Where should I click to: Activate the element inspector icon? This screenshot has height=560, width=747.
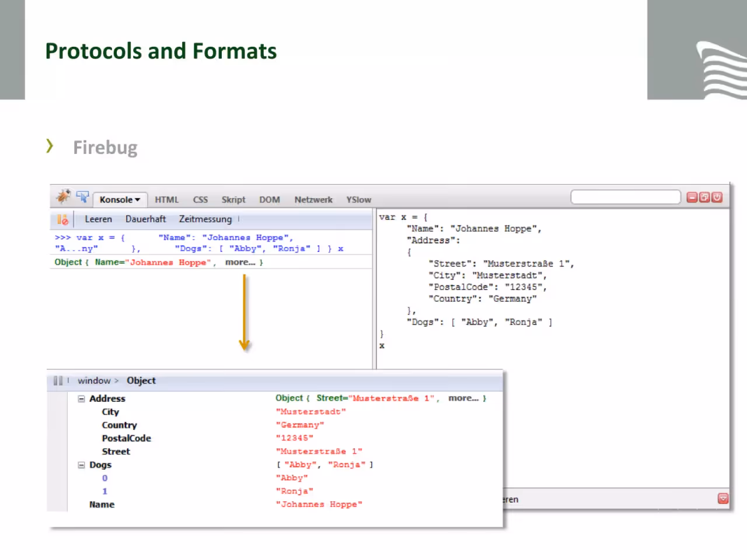click(82, 198)
